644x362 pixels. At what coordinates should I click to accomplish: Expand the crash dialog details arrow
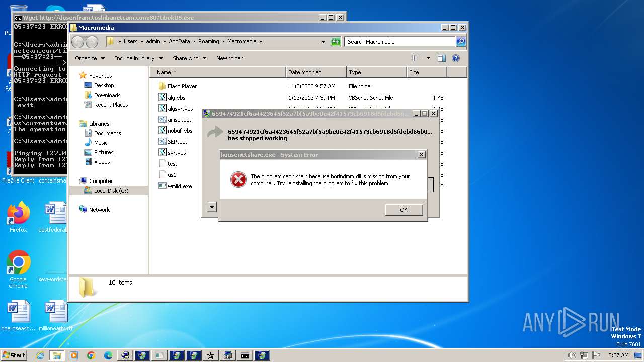pyautogui.click(x=212, y=207)
